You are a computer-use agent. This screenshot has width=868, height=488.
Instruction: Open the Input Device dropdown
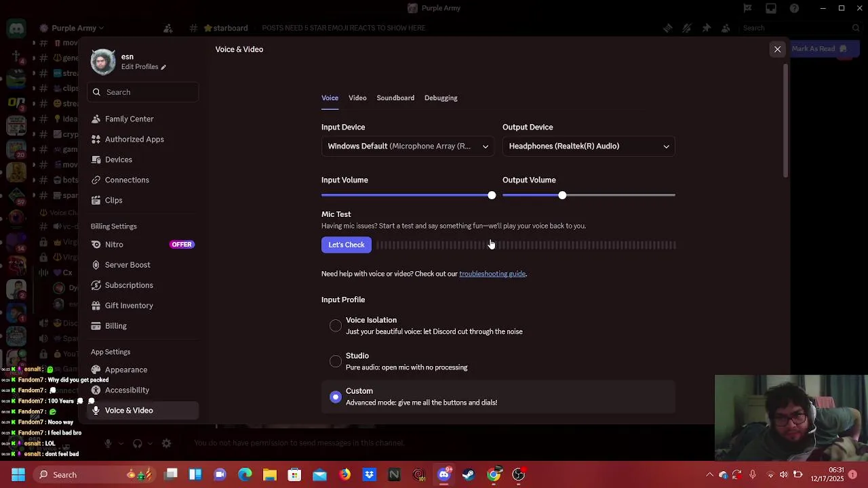408,146
